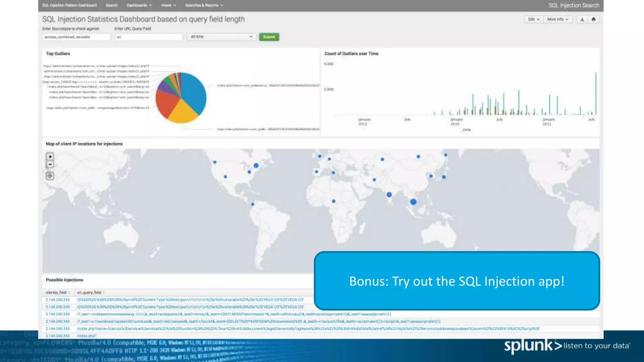Zoom out on the injections map
644x362 pixels.
tap(50, 164)
